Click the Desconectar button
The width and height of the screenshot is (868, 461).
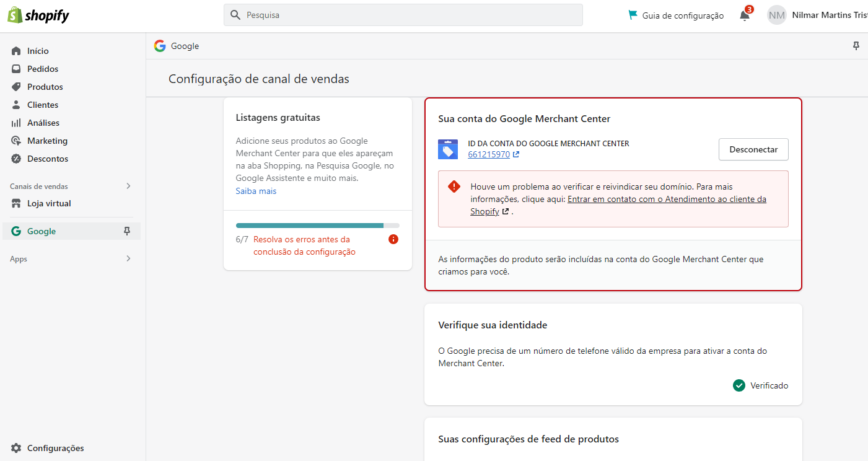pos(753,149)
